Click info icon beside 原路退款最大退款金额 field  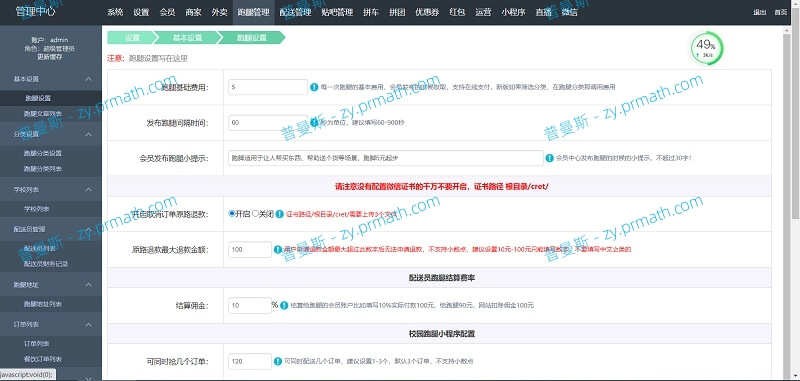(x=278, y=250)
